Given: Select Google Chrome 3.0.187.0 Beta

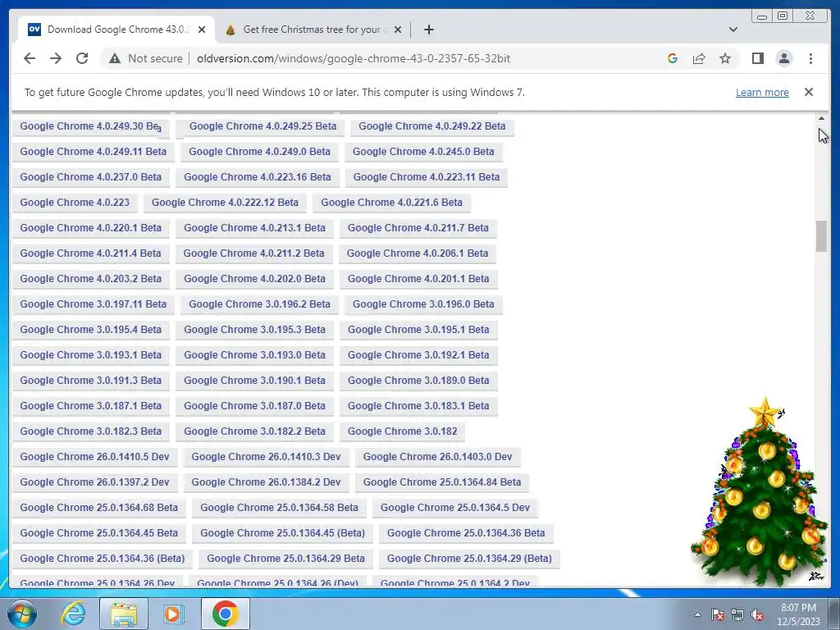Looking at the screenshot, I should click(x=254, y=406).
